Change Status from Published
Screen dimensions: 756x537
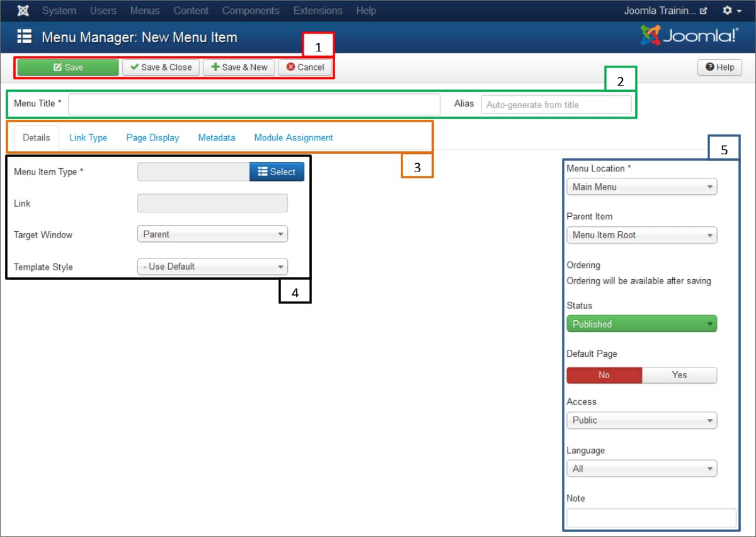pos(641,323)
